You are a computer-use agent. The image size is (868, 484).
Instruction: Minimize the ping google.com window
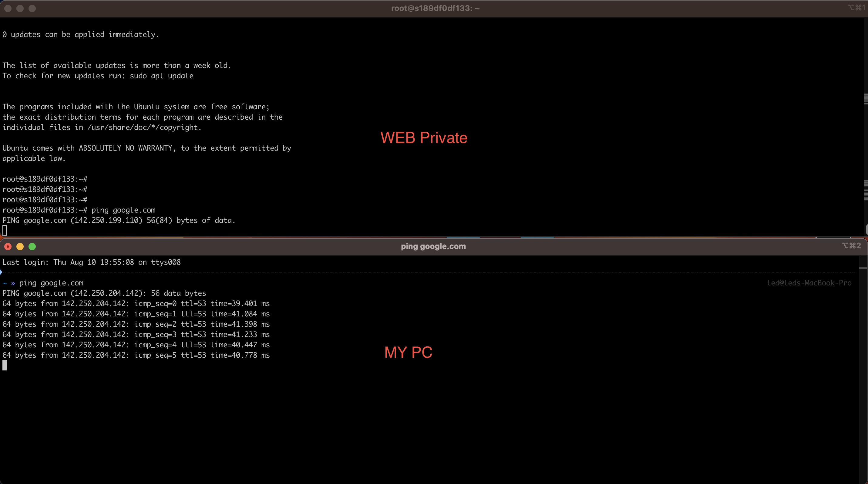click(x=20, y=247)
